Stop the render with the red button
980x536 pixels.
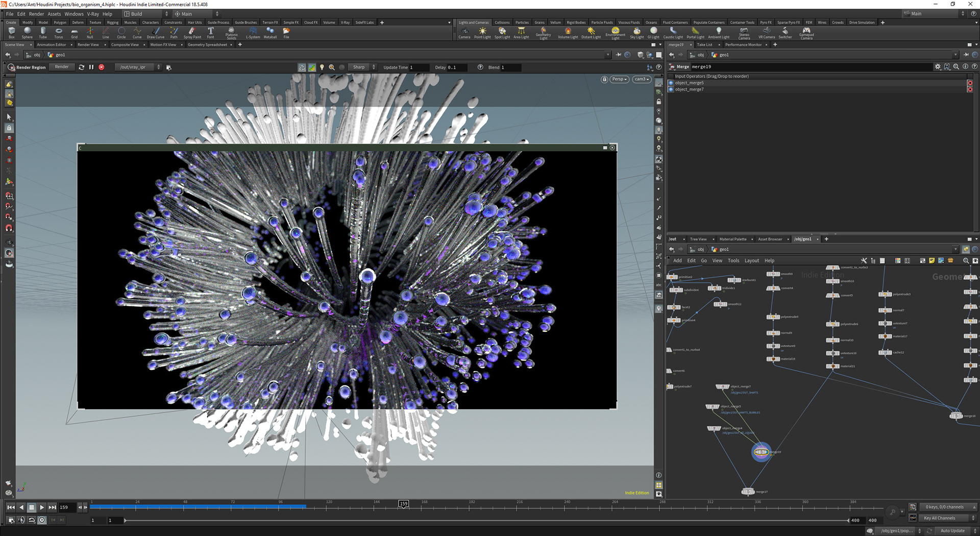(x=102, y=67)
